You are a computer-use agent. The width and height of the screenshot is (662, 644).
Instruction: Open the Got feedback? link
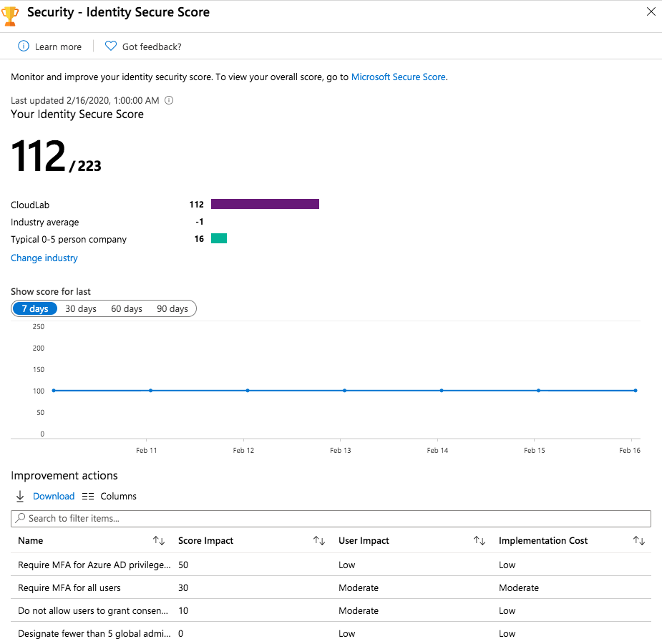click(152, 47)
